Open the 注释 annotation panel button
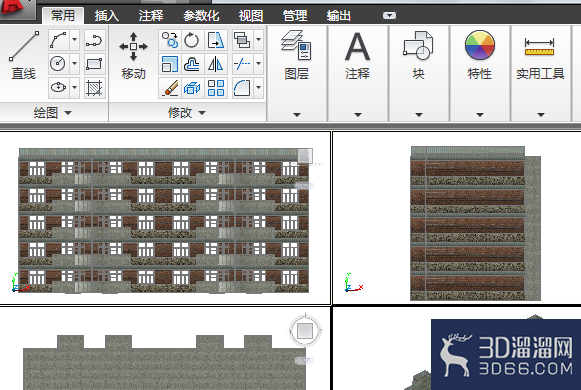 point(358,55)
